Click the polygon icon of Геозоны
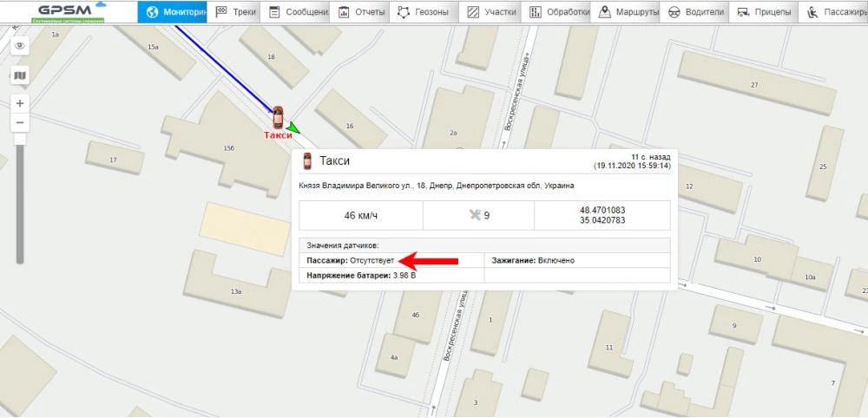 pos(404,12)
